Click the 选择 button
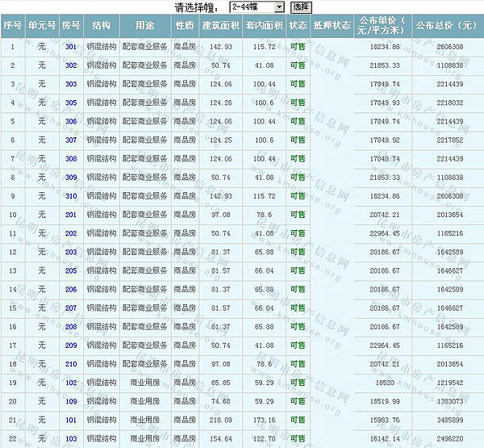Viewport: 484px width, 448px height. (300, 6)
